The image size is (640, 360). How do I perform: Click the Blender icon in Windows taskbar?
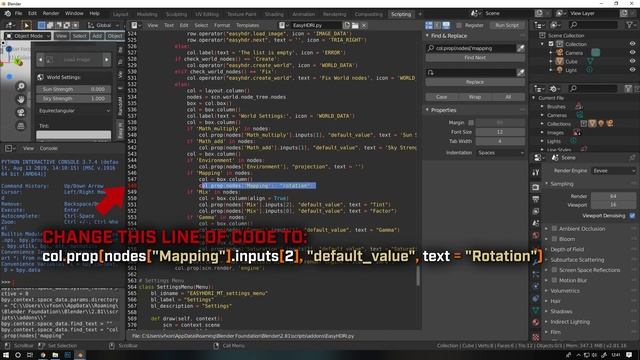80,355
